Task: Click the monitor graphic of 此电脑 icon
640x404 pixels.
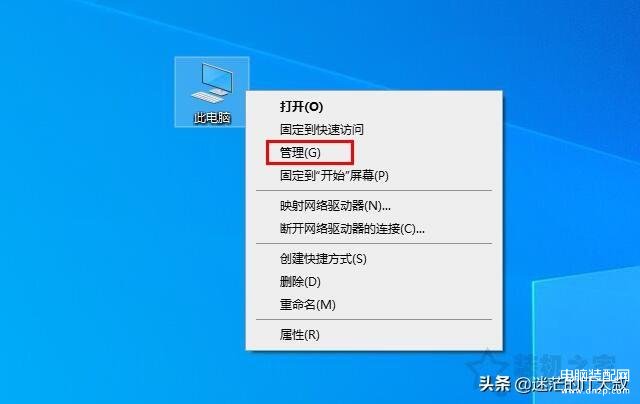Action: coord(218,78)
